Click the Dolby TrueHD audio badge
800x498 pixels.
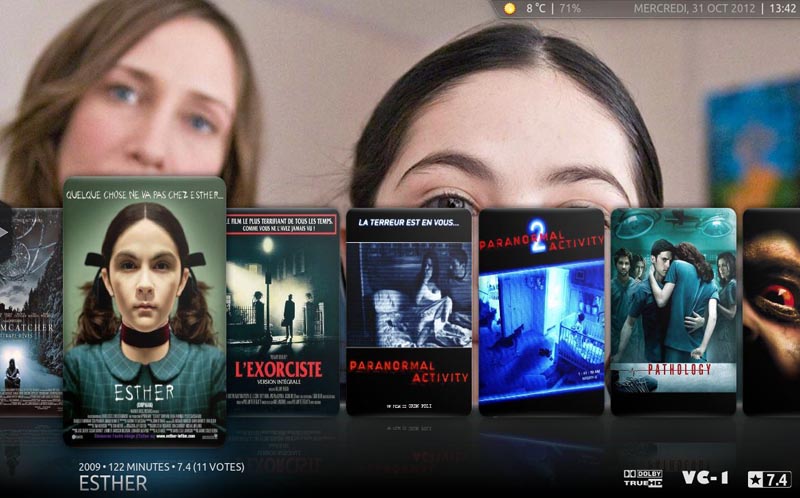(643, 478)
